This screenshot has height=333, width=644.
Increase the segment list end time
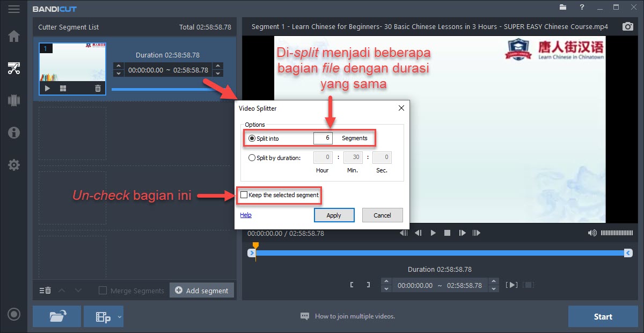[217, 67]
